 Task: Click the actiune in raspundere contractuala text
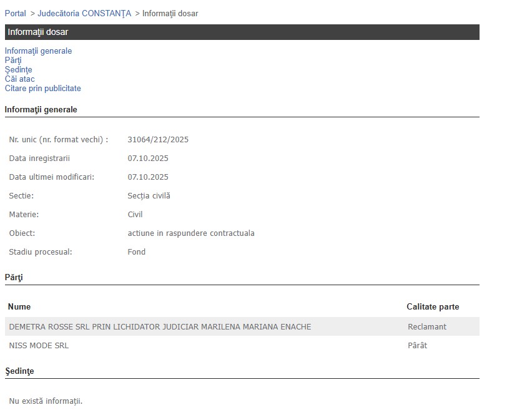[x=191, y=233]
